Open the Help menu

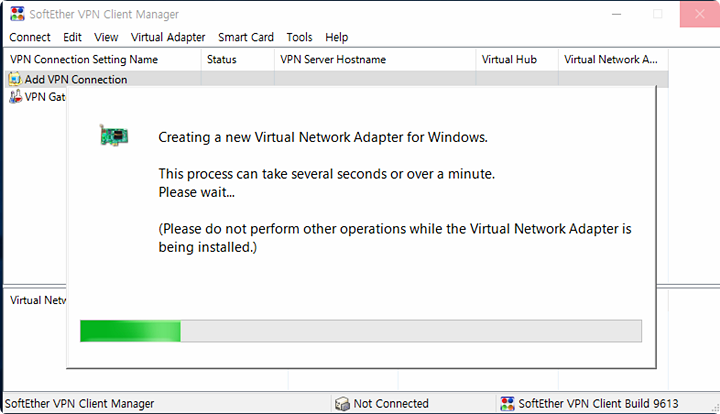[337, 37]
